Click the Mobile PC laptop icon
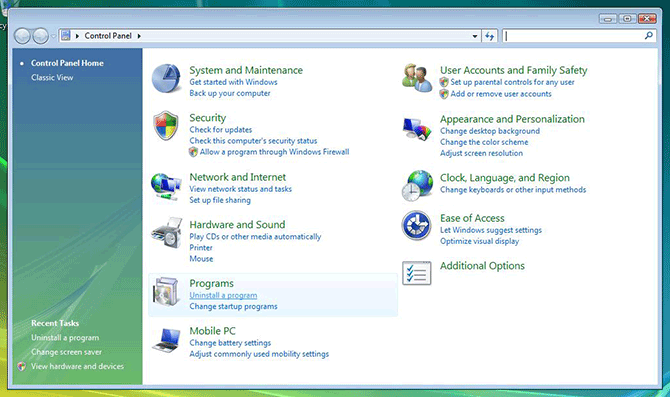The width and height of the screenshot is (670, 397). [166, 340]
